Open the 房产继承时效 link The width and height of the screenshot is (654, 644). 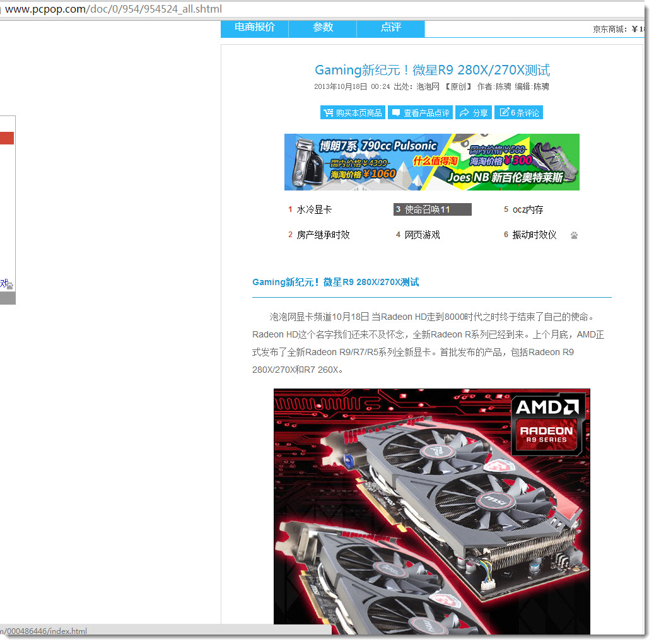tap(323, 235)
